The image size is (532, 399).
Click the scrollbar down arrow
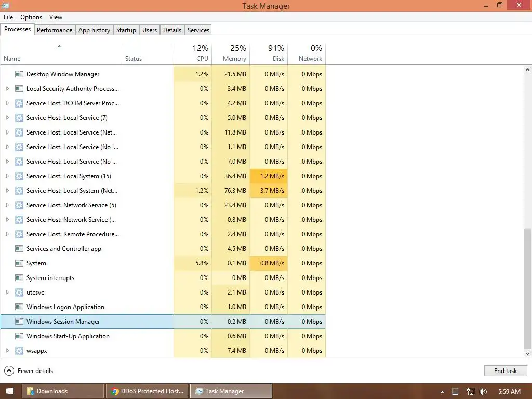(x=527, y=353)
